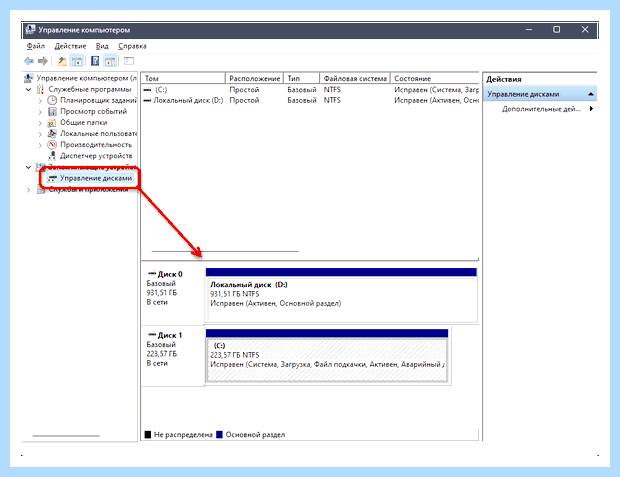Click the Производительность monitor icon
620x477 pixels.
(52, 145)
